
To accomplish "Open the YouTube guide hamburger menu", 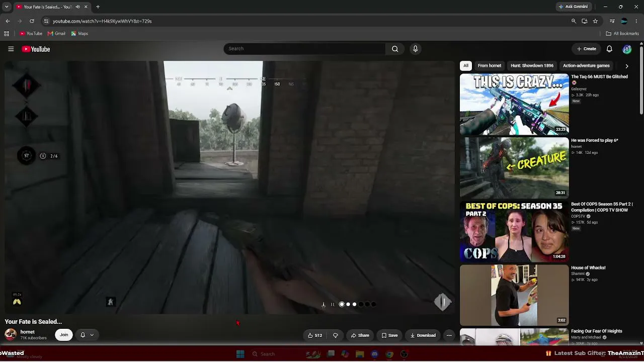I will [x=11, y=49].
